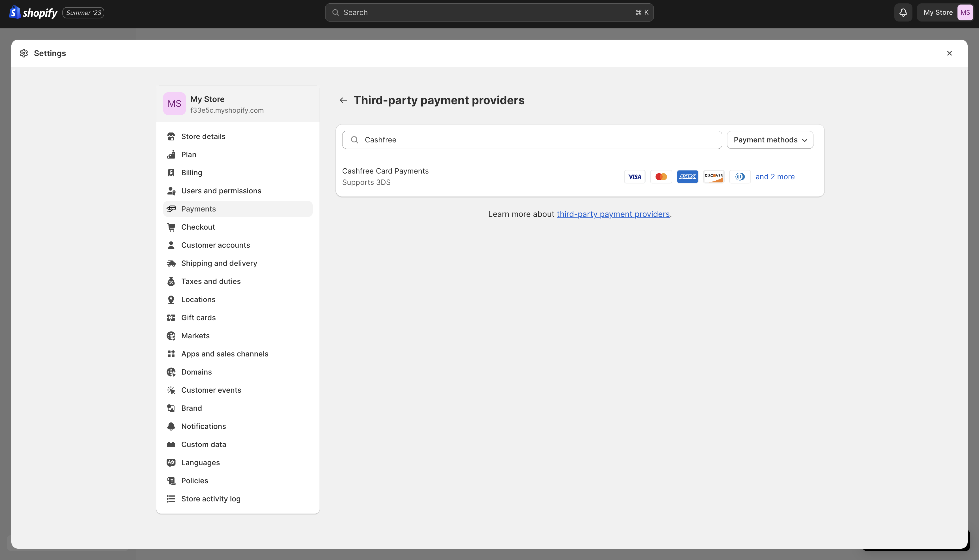Viewport: 979px width, 560px height.
Task: Expand the Payment methods dropdown
Action: [x=770, y=140]
